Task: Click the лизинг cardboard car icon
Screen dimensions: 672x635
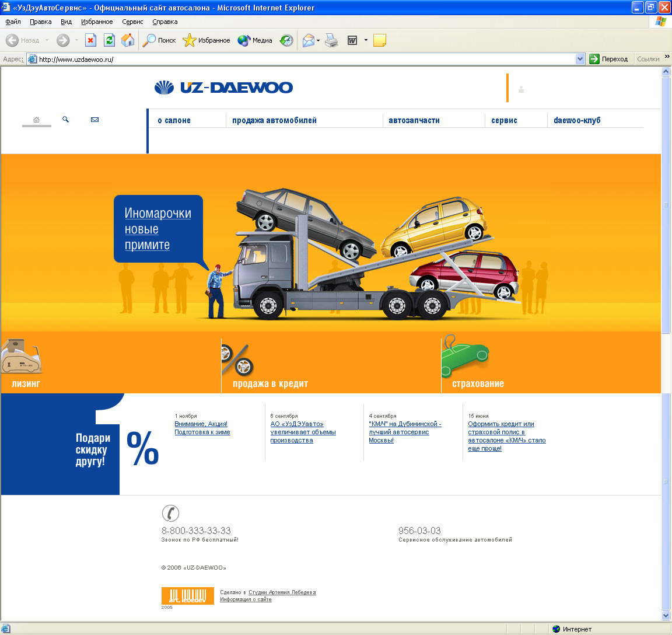Action: (x=22, y=357)
